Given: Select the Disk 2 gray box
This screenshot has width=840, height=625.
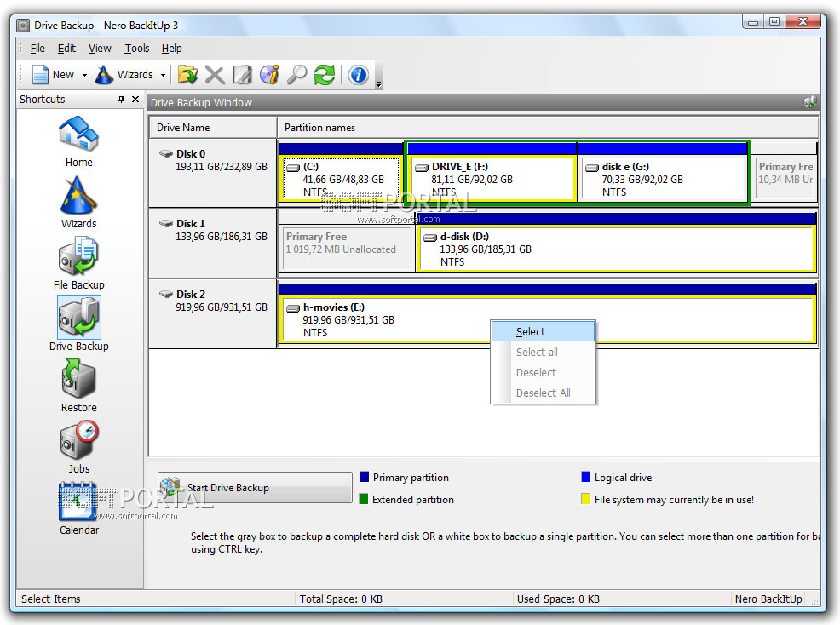Looking at the screenshot, I should click(x=213, y=313).
